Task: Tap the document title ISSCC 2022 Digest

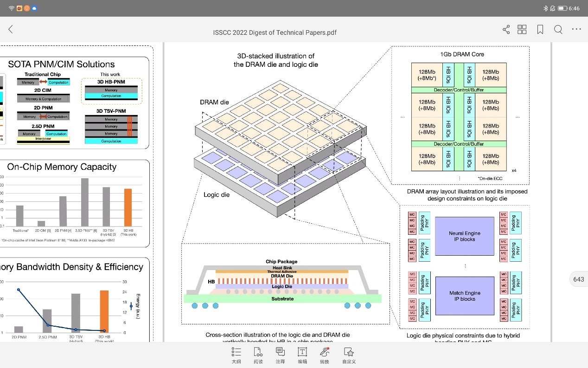Action: (275, 32)
